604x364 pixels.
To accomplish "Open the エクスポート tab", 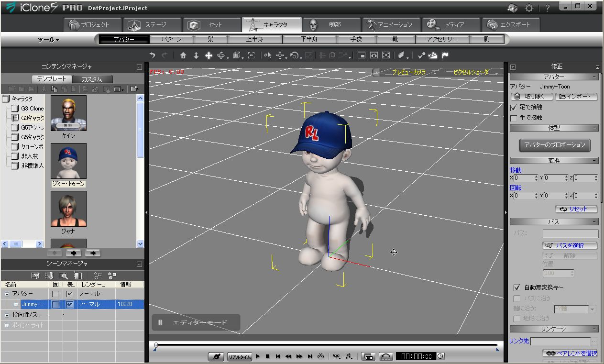I will 510,25.
